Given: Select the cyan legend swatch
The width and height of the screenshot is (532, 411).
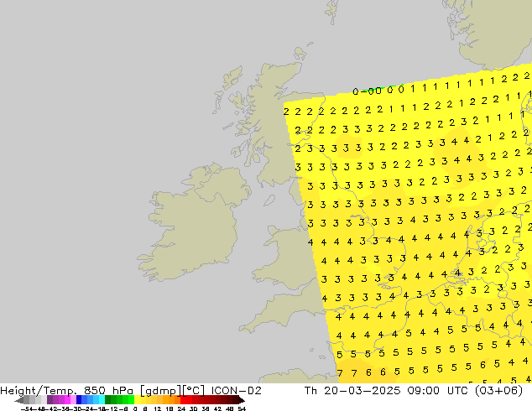Looking at the screenshot, I should click(x=102, y=400).
